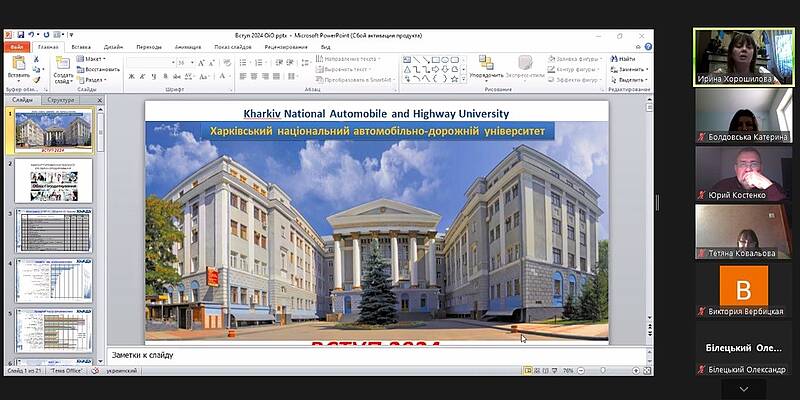
Task: Click the zoom slider handle in status bar
Action: pos(603,370)
